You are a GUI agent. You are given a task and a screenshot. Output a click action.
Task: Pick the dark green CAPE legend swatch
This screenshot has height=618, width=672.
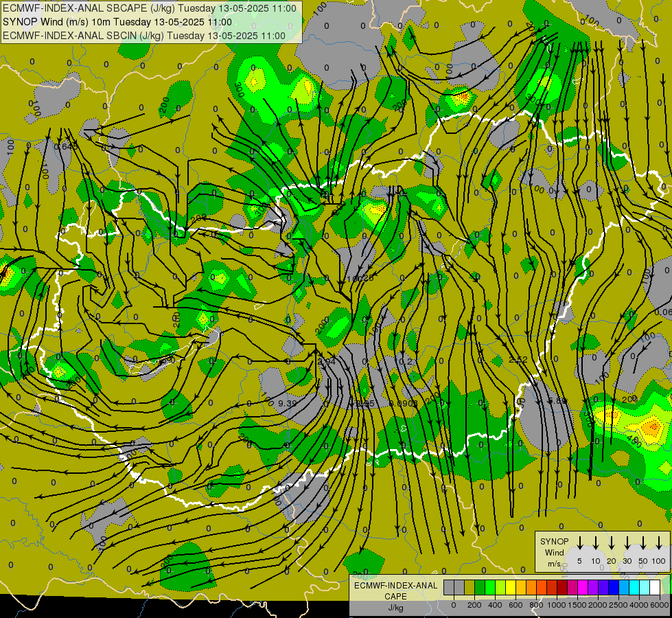pos(480,588)
